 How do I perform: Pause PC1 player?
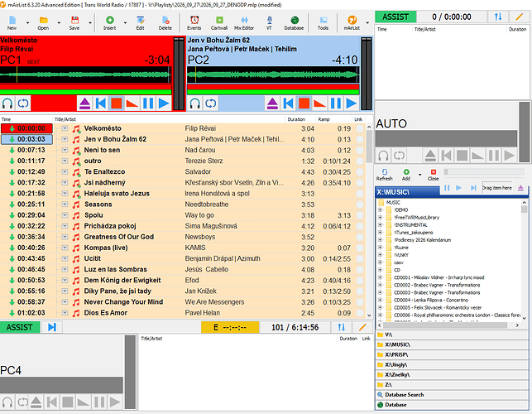(148, 103)
